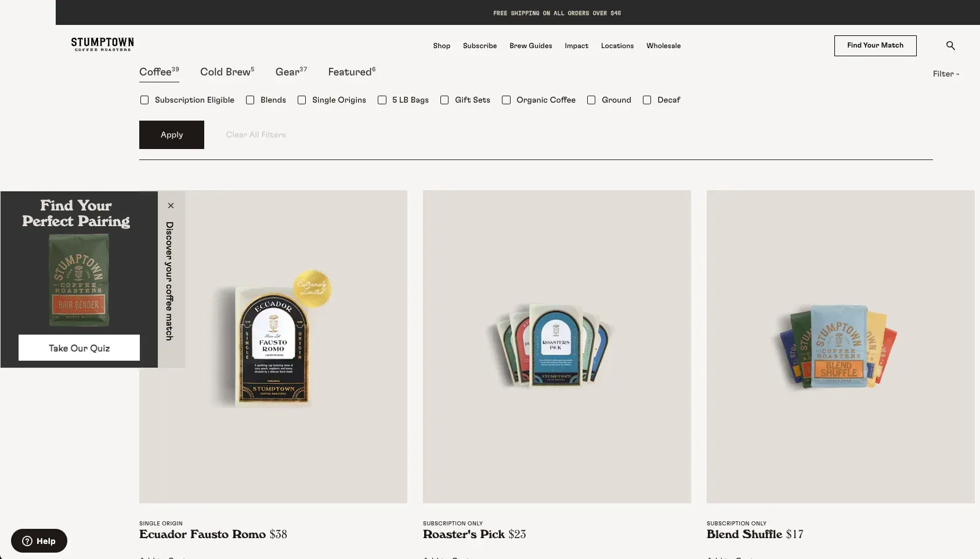This screenshot has width=980, height=559.
Task: Click the Find Your Match button
Action: pos(875,46)
